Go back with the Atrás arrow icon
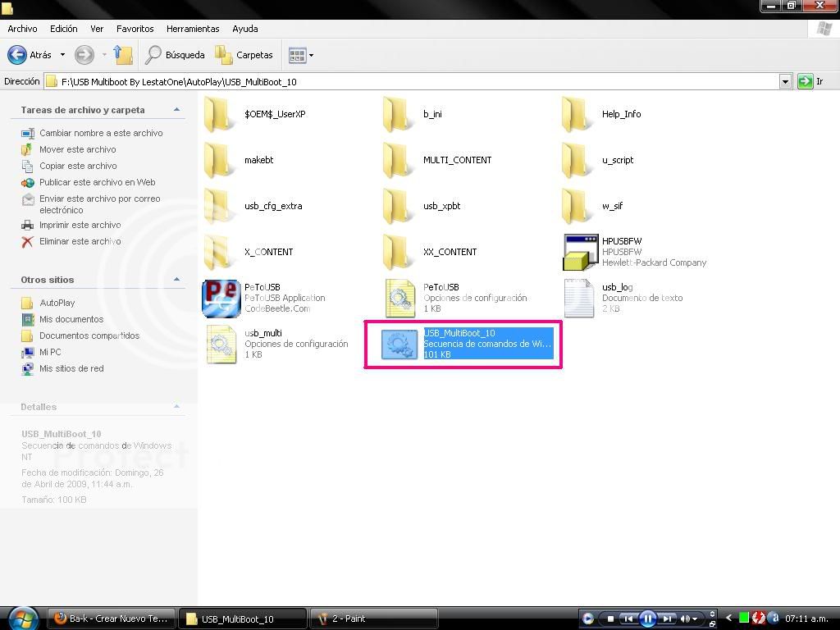 pyautogui.click(x=17, y=55)
